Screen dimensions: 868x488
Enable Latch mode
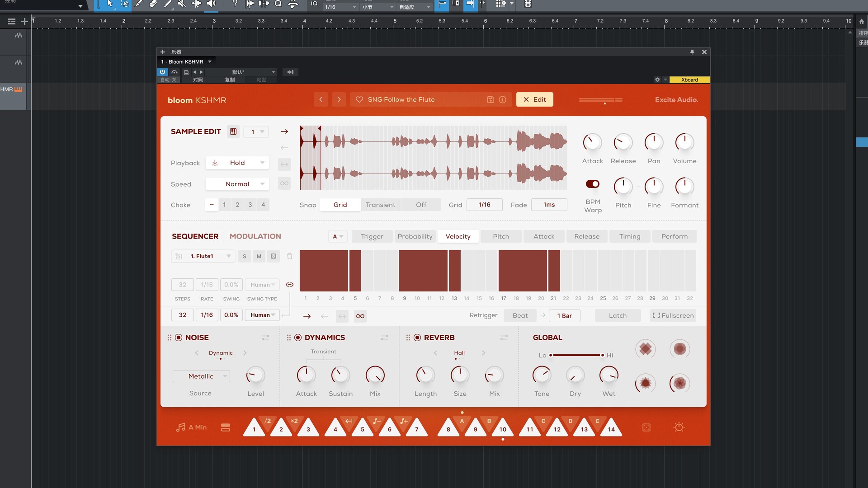click(x=618, y=315)
